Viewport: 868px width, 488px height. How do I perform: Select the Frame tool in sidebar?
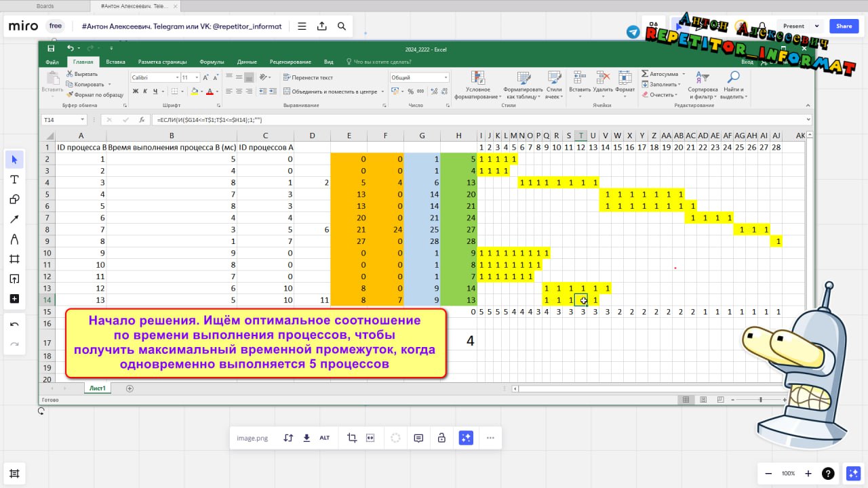click(x=14, y=259)
